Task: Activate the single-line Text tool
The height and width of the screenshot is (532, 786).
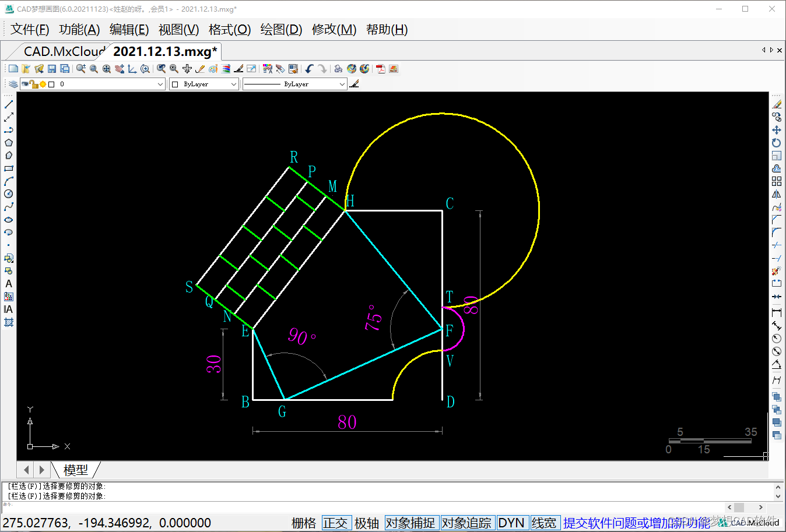Action: pyautogui.click(x=9, y=284)
